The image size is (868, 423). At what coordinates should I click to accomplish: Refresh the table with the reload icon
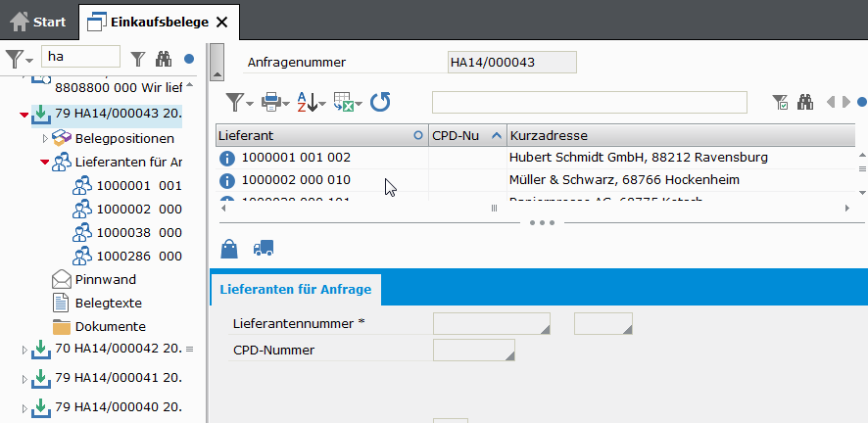point(380,102)
